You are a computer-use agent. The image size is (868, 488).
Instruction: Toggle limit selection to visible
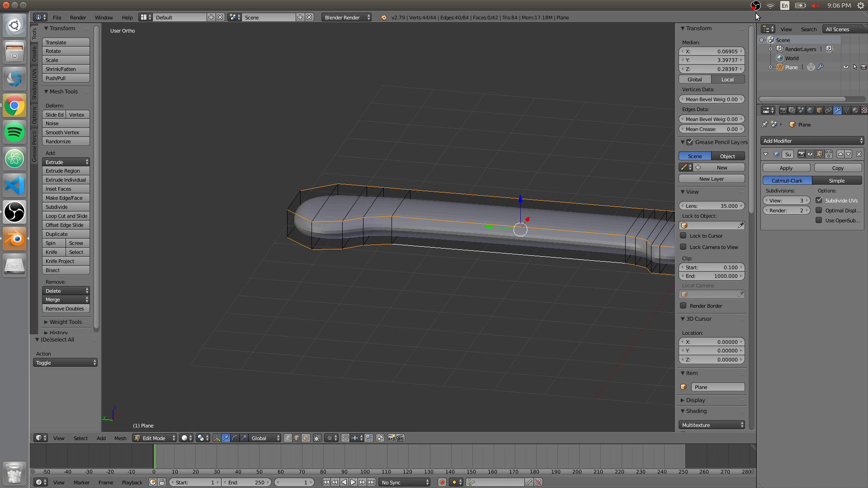click(317, 438)
